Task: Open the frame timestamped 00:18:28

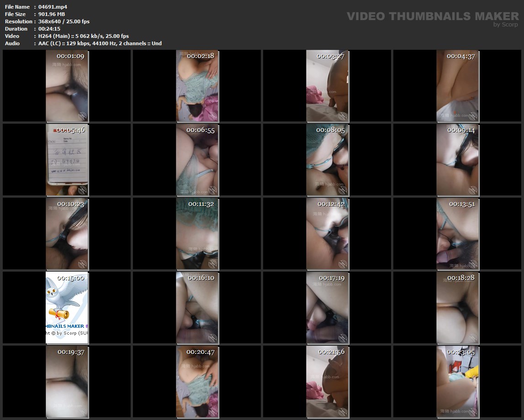Action: coord(458,307)
